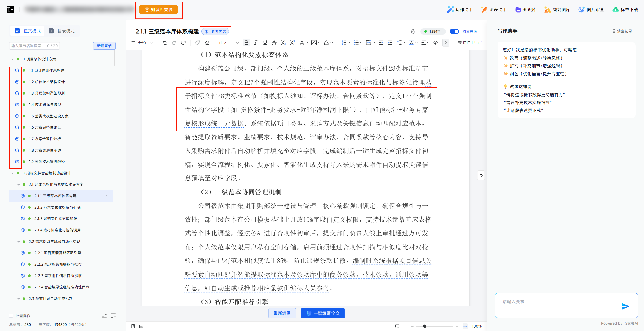Open 知识库 from the top menu

526,10
